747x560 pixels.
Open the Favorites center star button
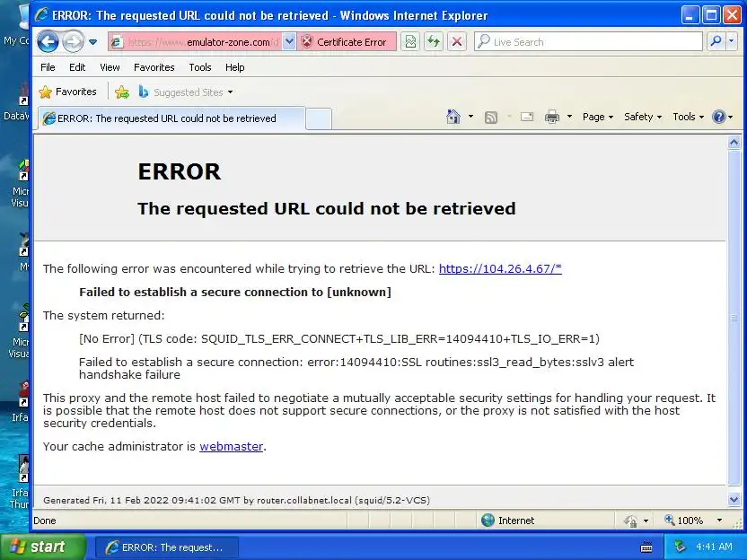67,92
